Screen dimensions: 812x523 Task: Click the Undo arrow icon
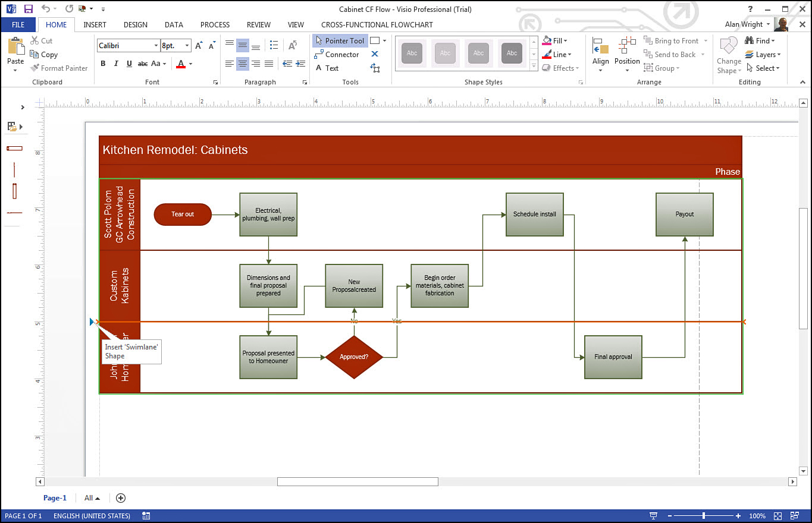tap(46, 9)
